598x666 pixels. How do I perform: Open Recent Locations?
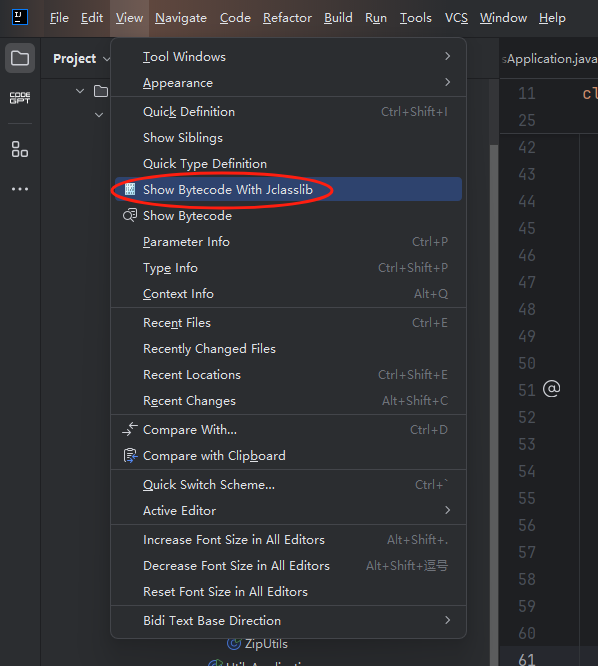288,374
